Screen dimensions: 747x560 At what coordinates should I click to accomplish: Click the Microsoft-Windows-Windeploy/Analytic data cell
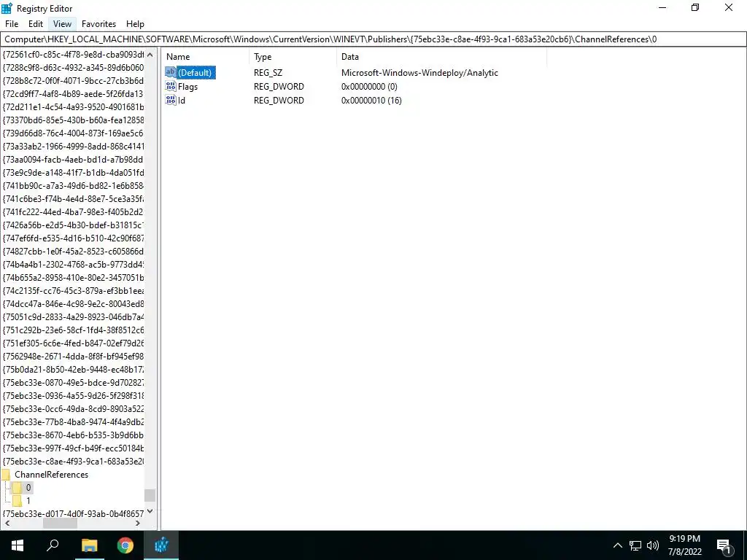pyautogui.click(x=419, y=73)
